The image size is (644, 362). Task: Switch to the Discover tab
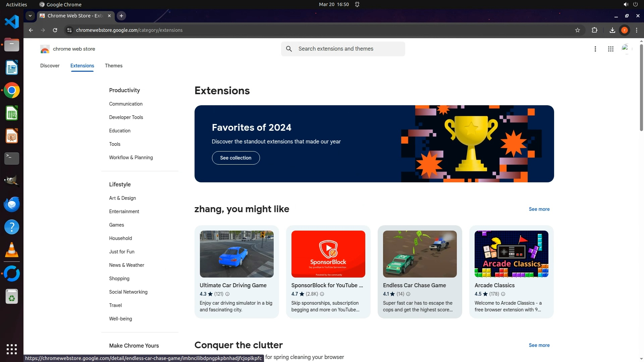[x=50, y=66]
